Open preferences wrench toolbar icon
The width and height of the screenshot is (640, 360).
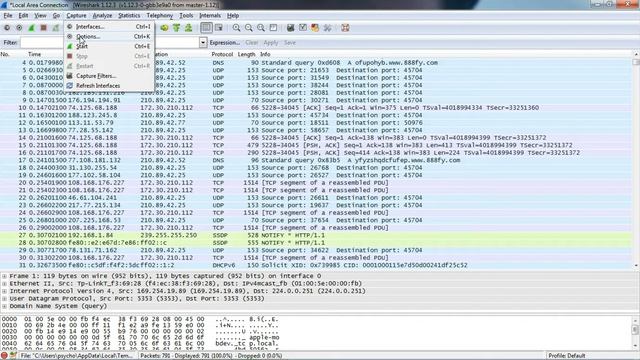click(327, 28)
